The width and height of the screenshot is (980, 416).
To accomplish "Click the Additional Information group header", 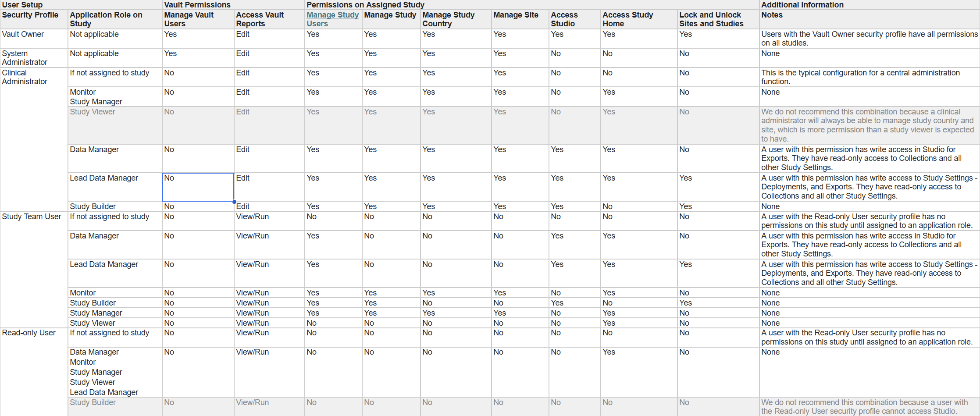I will click(802, 5).
